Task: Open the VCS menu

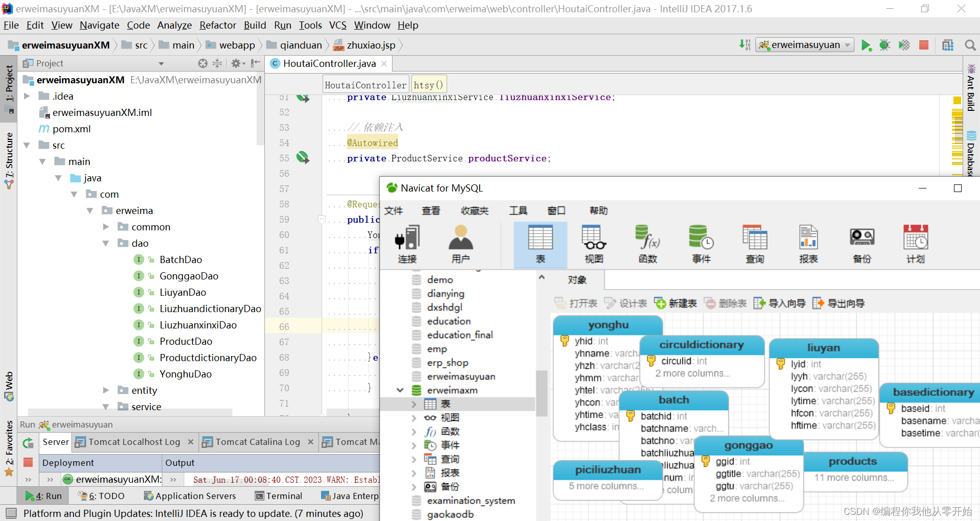Action: coord(338,25)
